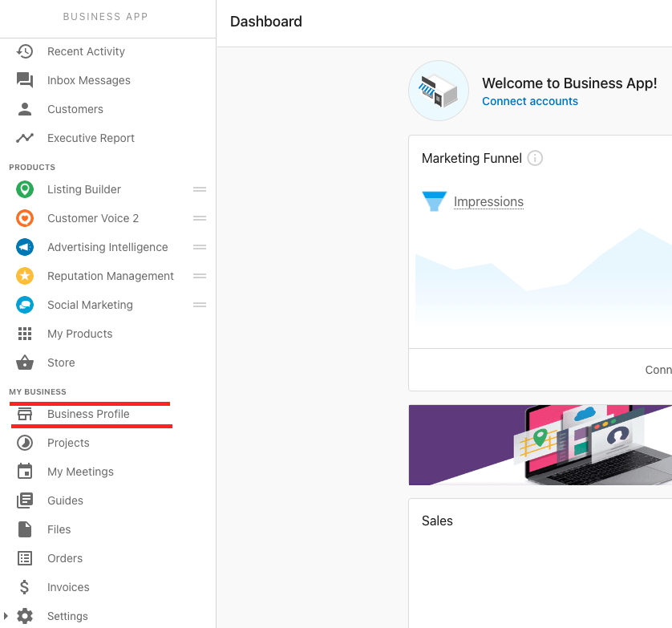Image resolution: width=672 pixels, height=628 pixels.
Task: Click the purple laptop promotional banner
Action: (x=540, y=445)
